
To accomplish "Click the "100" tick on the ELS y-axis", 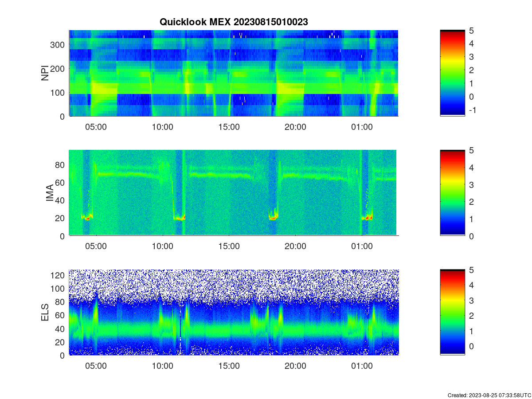I will [59, 289].
